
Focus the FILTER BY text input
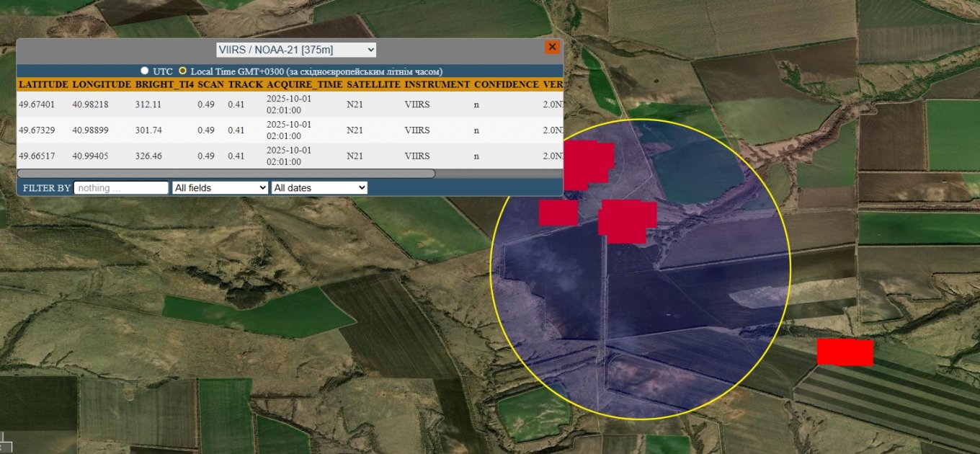pos(120,187)
